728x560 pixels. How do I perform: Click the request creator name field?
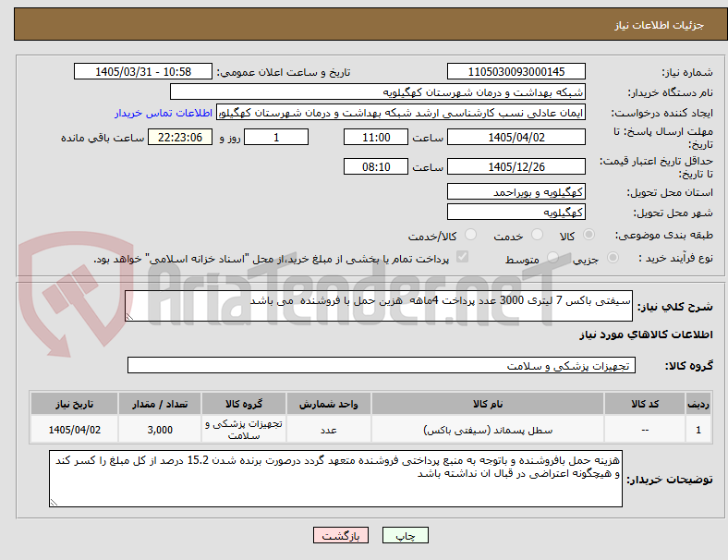click(x=401, y=113)
